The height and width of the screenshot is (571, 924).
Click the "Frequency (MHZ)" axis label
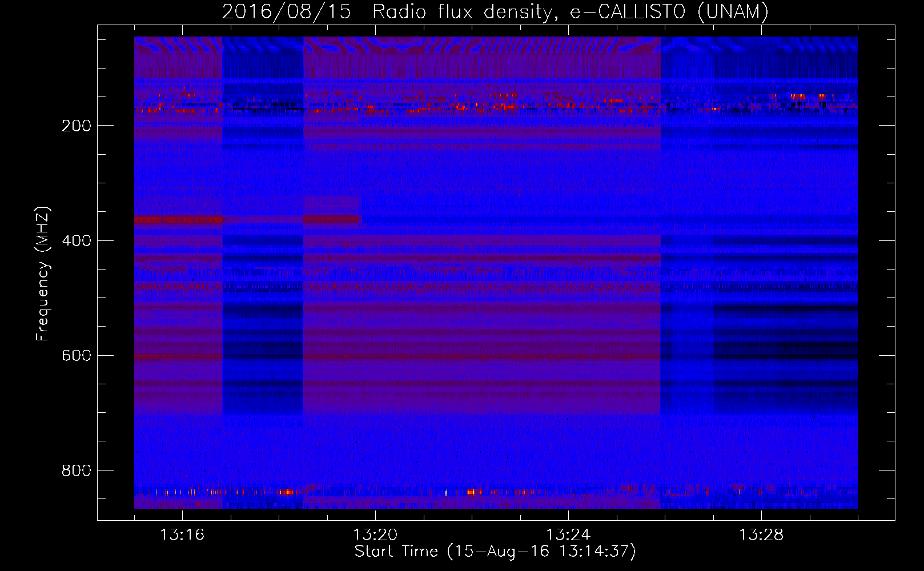coord(43,274)
